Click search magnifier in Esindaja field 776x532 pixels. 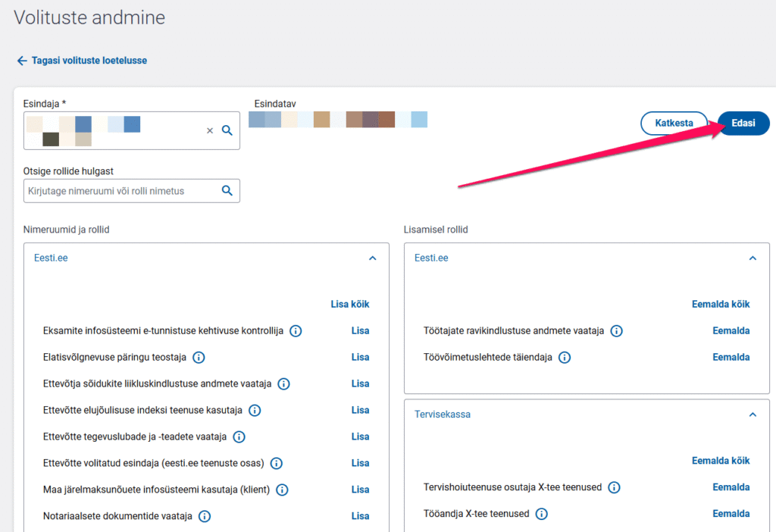click(227, 130)
